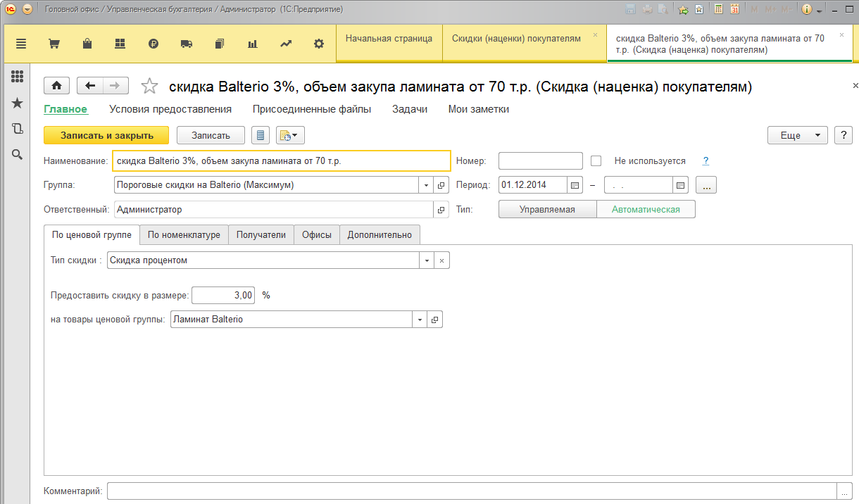Screen dimensions: 859x504
Task: Switch to 'По номенклатуре' tab
Action: (184, 235)
